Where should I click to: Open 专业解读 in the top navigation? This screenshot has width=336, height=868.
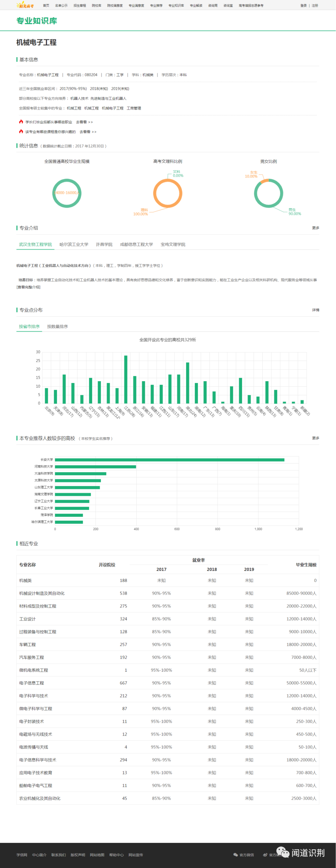point(196,5)
